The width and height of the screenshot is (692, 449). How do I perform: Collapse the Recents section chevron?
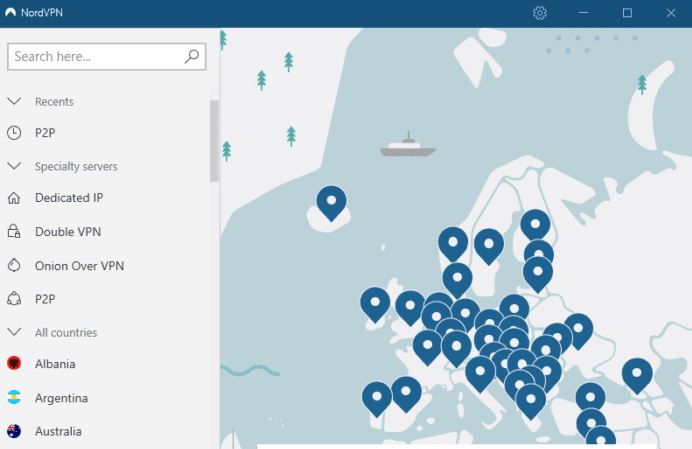pyautogui.click(x=14, y=102)
